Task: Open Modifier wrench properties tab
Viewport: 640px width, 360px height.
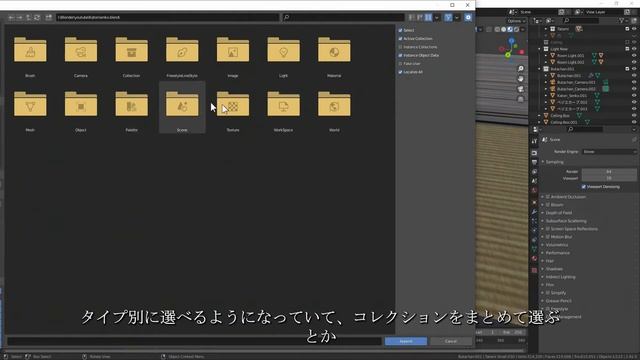Action: (x=534, y=212)
